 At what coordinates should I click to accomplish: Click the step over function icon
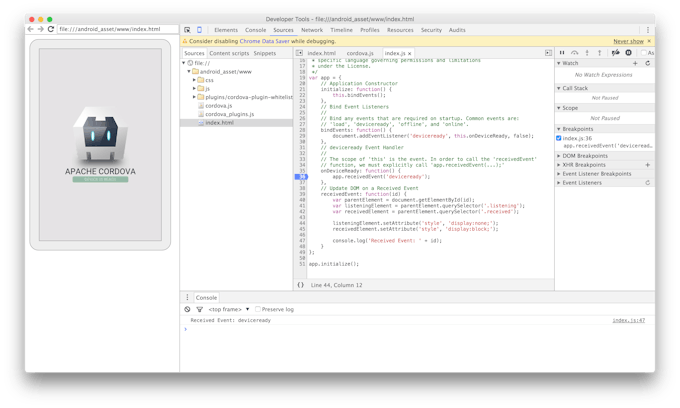575,53
